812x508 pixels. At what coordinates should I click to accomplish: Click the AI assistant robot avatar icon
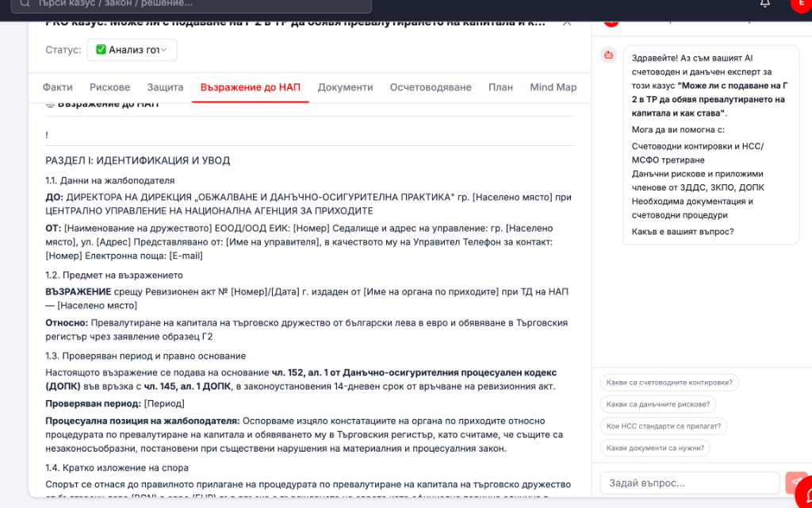pos(608,55)
